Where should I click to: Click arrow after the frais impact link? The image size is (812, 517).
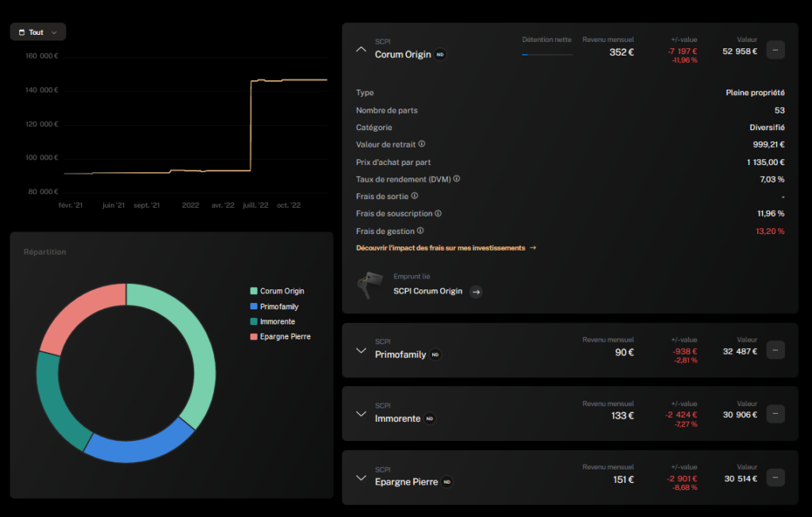pyautogui.click(x=533, y=248)
